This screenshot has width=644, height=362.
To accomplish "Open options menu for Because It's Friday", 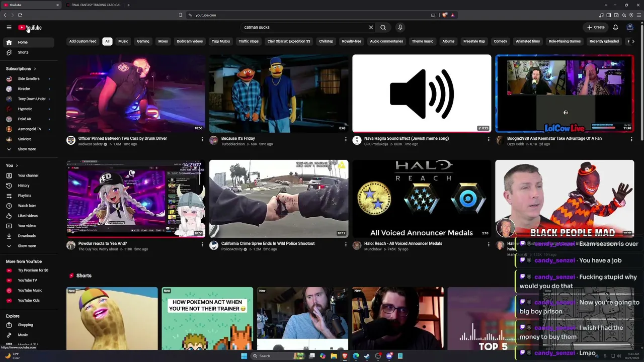I will pos(346,139).
